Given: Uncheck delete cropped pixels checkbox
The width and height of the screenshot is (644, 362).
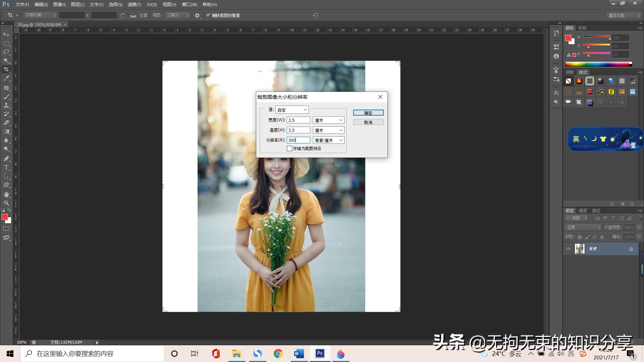Looking at the screenshot, I should coord(208,15).
